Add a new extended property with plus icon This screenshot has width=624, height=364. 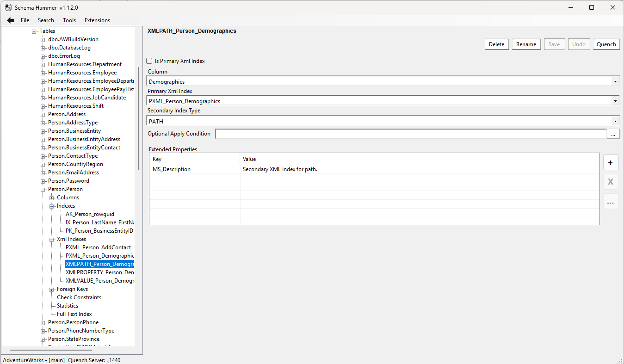(611, 162)
